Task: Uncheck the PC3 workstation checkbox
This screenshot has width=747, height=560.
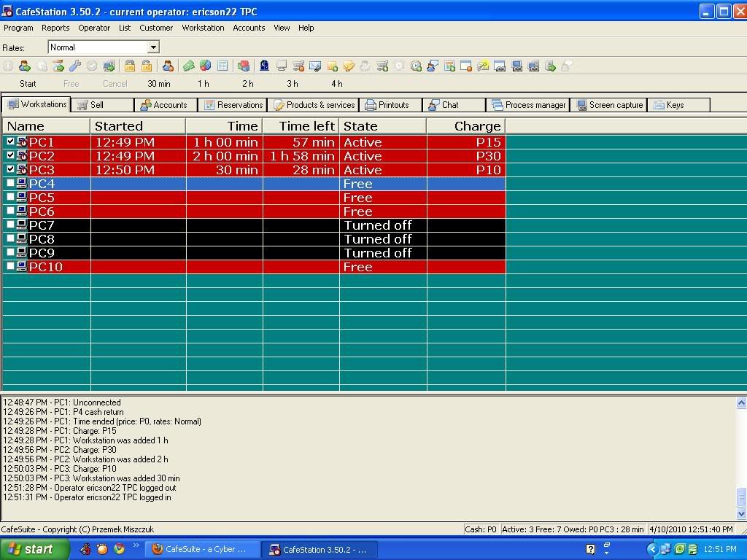Action: click(x=10, y=168)
